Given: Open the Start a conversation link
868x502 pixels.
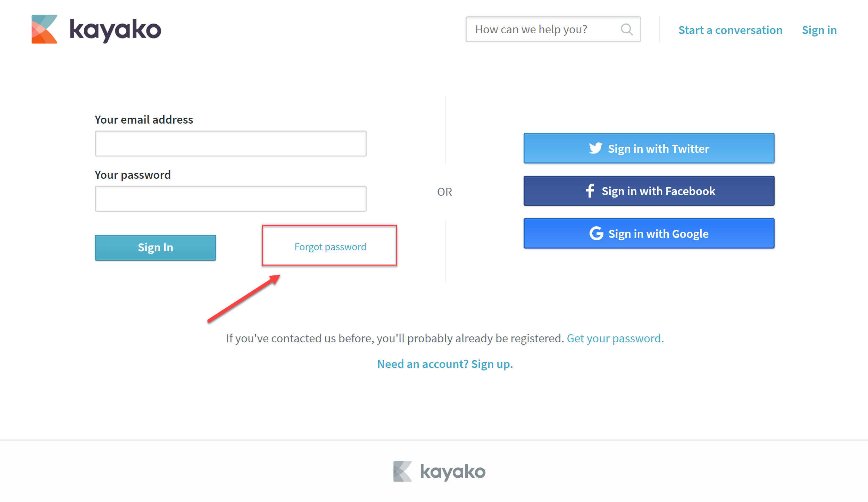Looking at the screenshot, I should coord(730,30).
